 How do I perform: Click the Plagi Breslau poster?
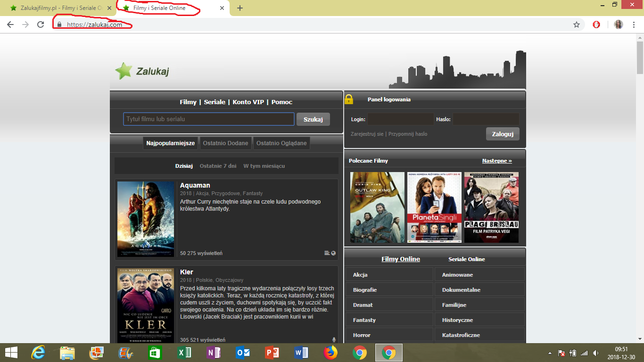point(491,207)
